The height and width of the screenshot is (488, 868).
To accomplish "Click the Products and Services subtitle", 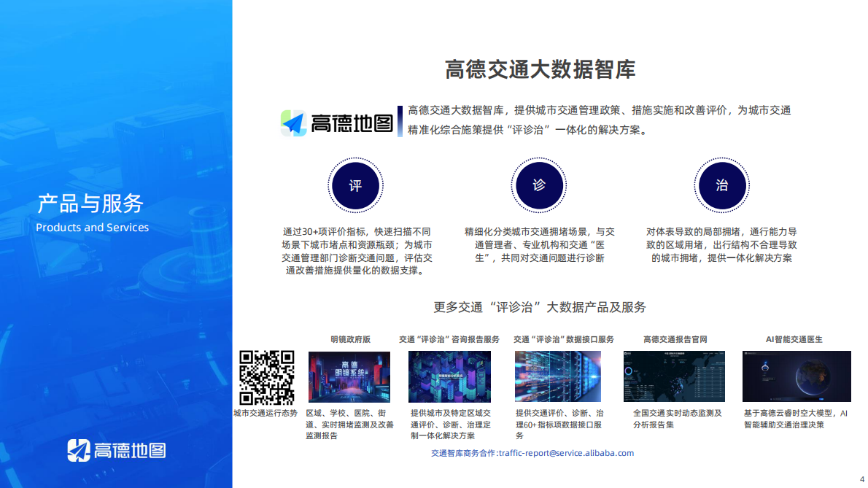I will point(91,228).
